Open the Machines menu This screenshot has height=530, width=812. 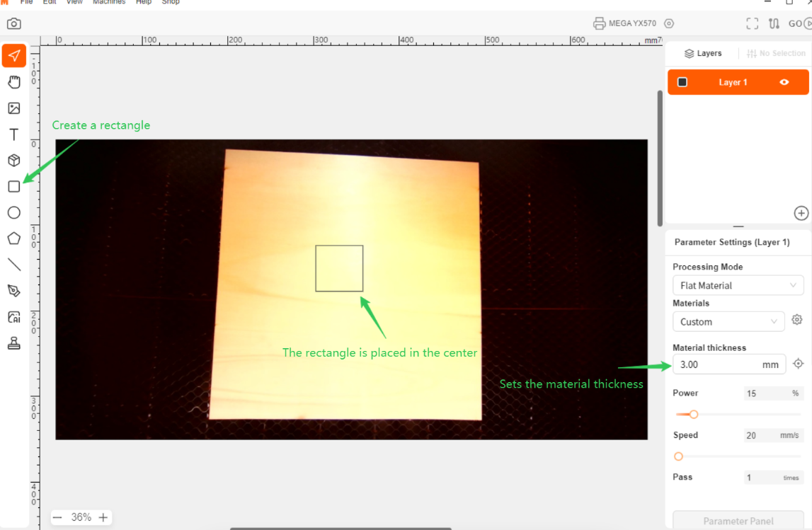pos(109,2)
